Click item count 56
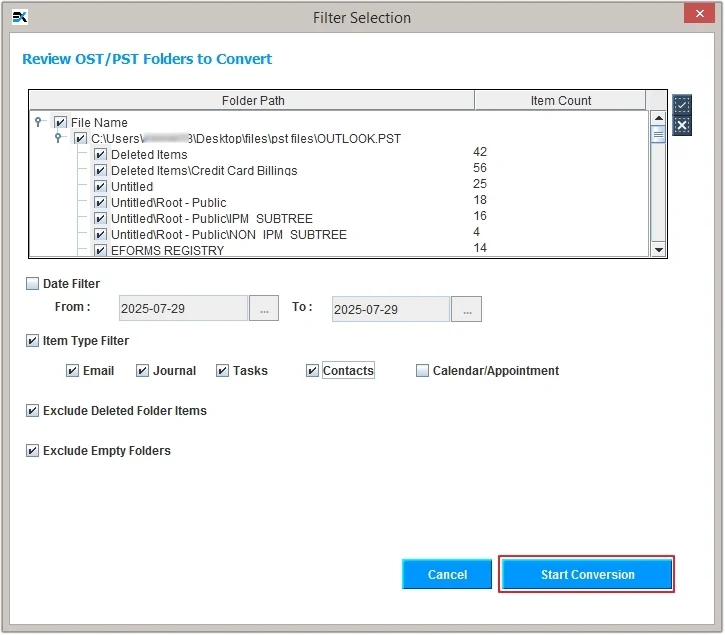This screenshot has height=635, width=725. click(479, 167)
